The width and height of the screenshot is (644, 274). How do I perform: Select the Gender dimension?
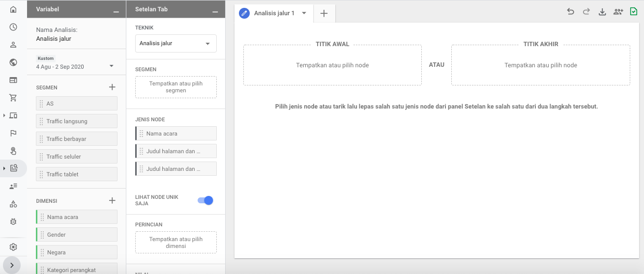point(77,235)
